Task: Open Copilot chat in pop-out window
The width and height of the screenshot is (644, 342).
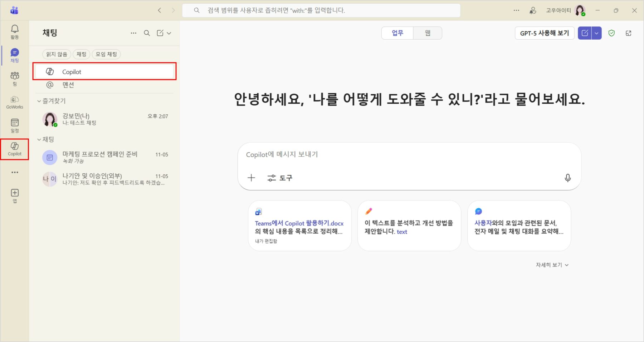Action: coord(628,33)
